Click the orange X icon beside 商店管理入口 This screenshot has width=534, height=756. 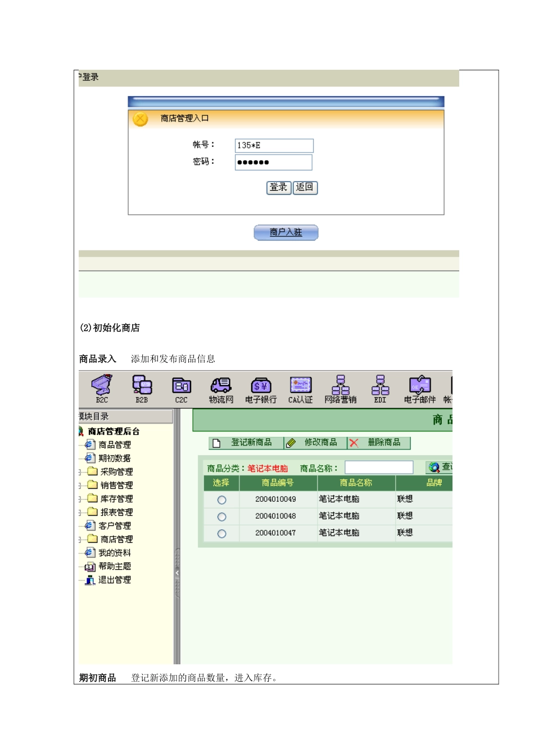(x=141, y=119)
